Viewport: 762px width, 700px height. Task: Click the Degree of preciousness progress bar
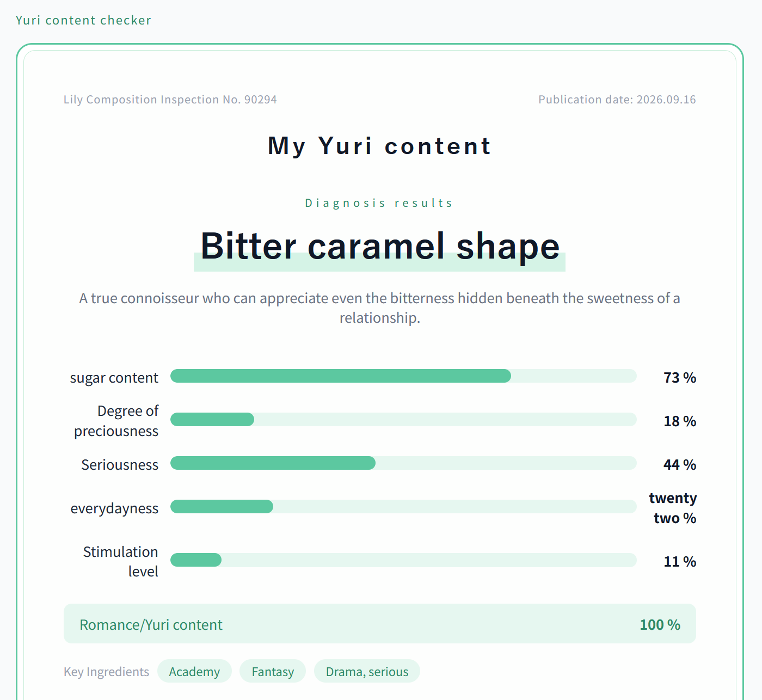[x=403, y=419]
